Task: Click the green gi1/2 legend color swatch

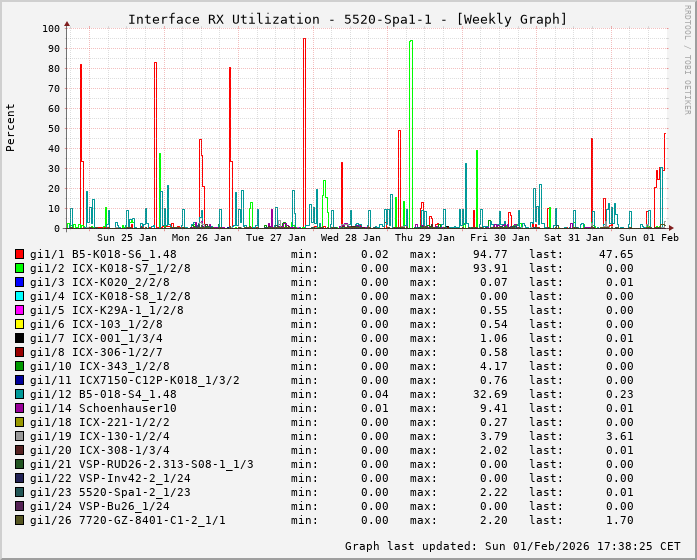Action: click(x=19, y=268)
